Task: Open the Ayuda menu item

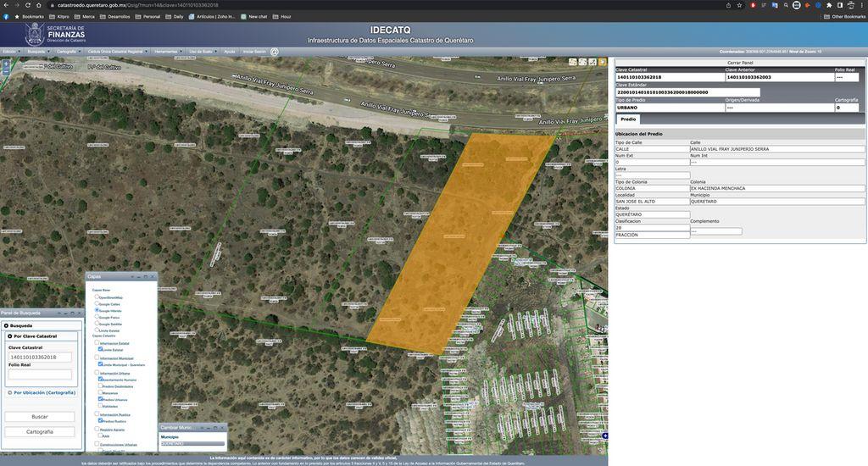Action: (229, 52)
